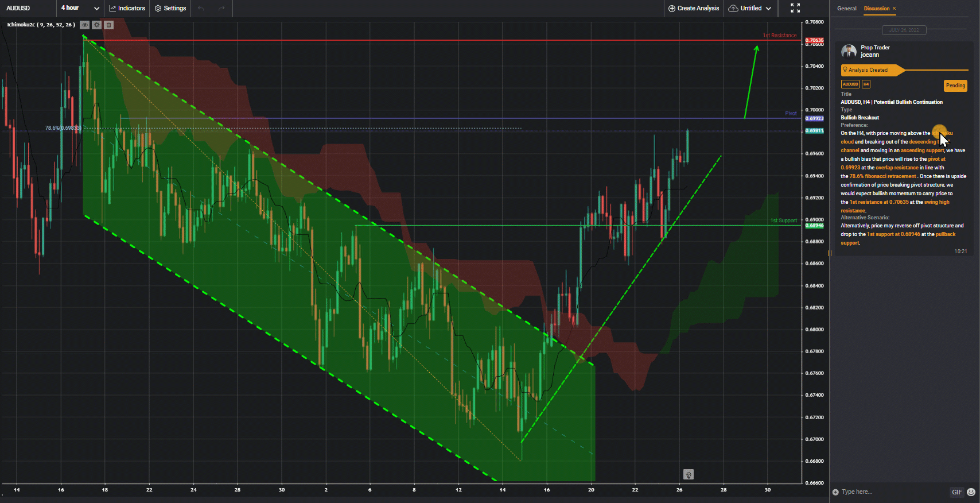Open joeann's profile avatar
The image size is (980, 503).
(849, 51)
